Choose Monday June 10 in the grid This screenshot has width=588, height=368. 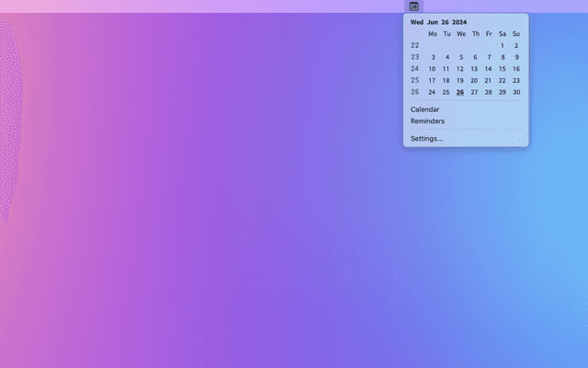tap(433, 69)
